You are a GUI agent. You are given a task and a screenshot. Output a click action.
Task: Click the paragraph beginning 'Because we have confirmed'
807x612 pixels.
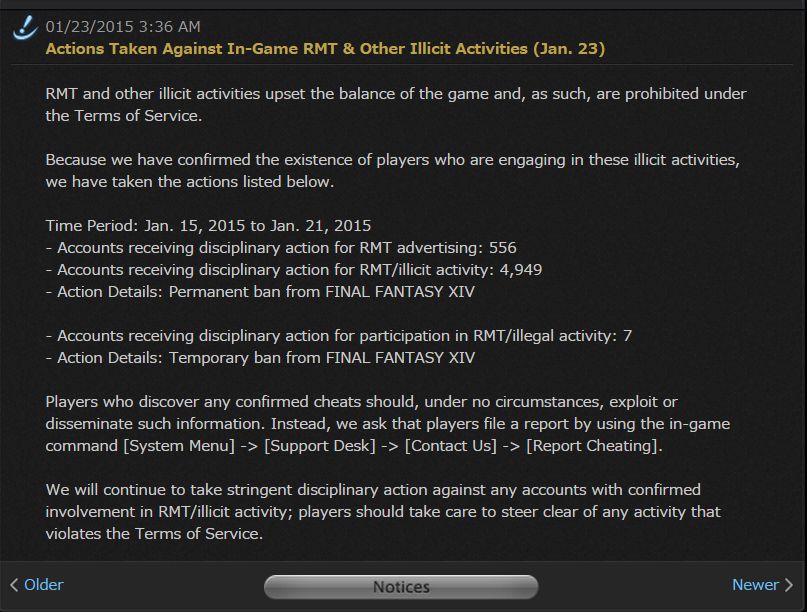[393, 171]
